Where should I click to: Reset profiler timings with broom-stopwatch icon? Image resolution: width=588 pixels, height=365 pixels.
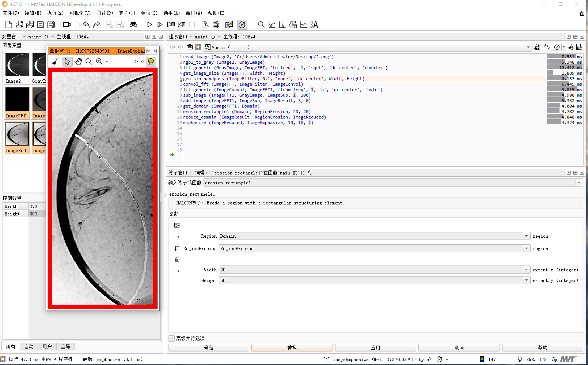(x=570, y=47)
